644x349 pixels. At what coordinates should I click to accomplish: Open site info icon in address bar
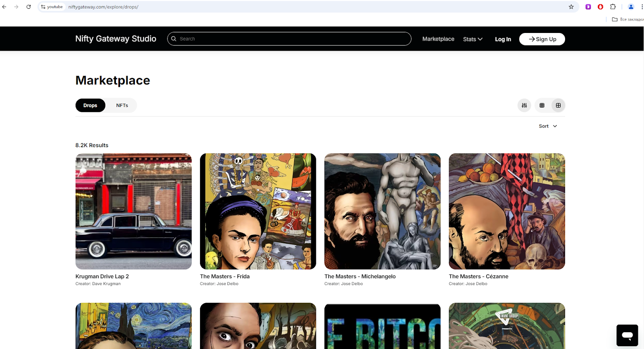43,7
